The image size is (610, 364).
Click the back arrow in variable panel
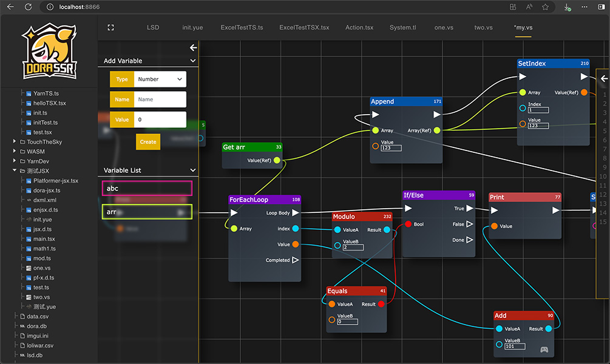pos(193,47)
